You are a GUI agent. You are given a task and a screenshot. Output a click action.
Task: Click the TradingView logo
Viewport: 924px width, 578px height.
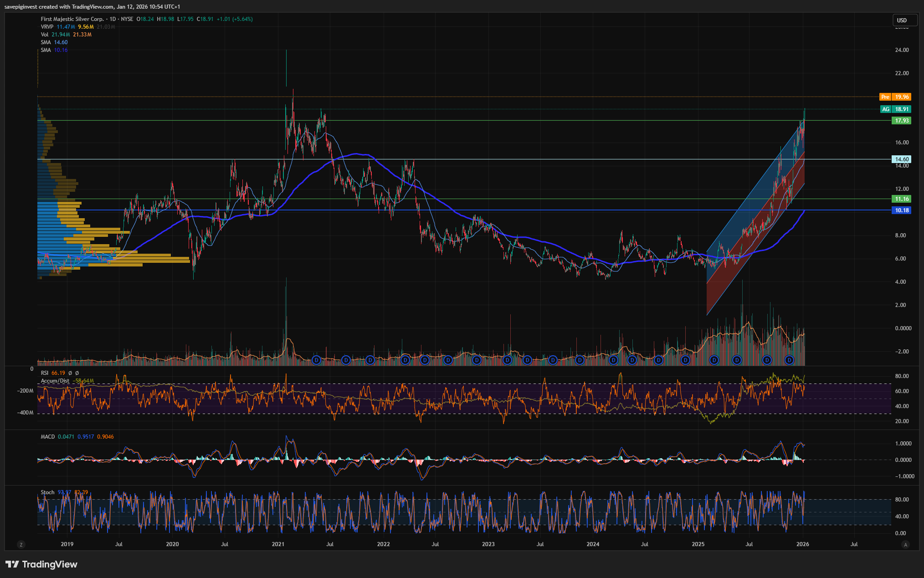click(41, 564)
